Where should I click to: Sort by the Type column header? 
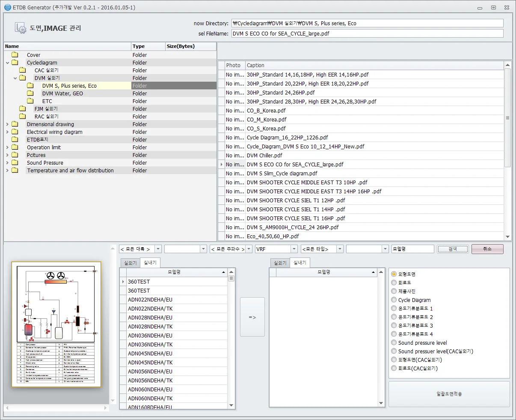[148, 46]
